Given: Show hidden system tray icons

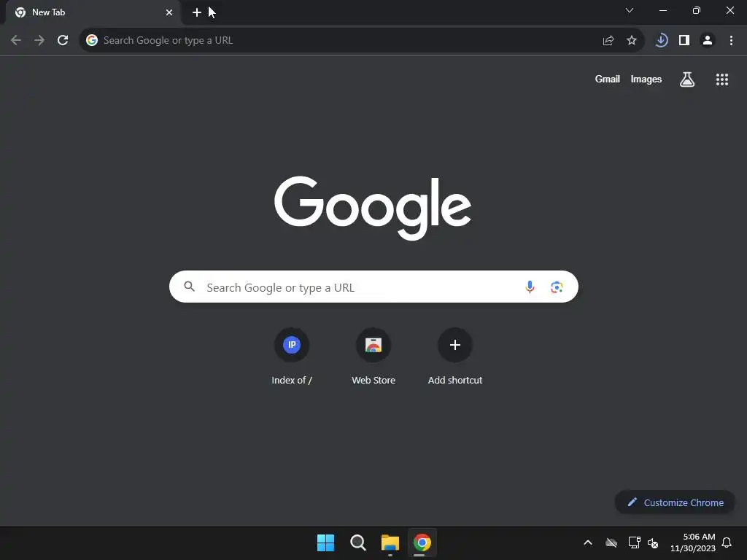Looking at the screenshot, I should click(588, 542).
